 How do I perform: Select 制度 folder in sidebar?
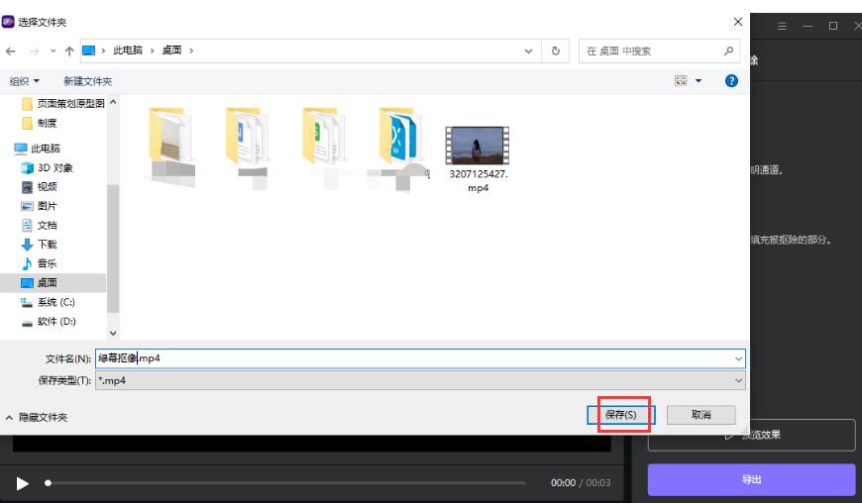pos(40,123)
